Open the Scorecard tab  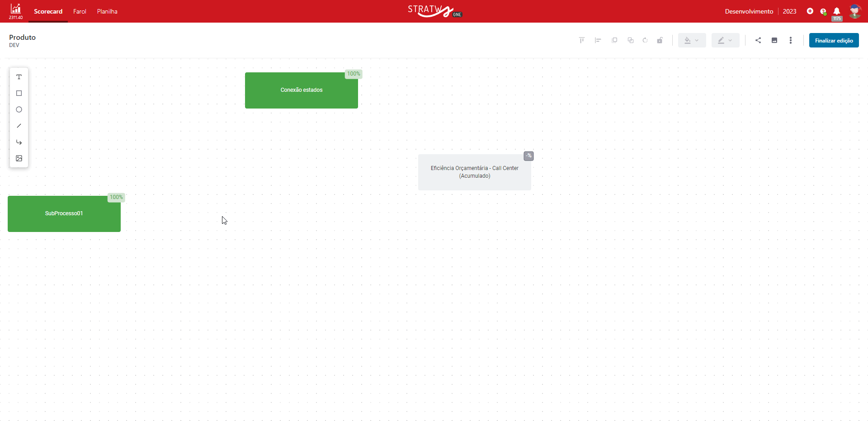(x=48, y=11)
